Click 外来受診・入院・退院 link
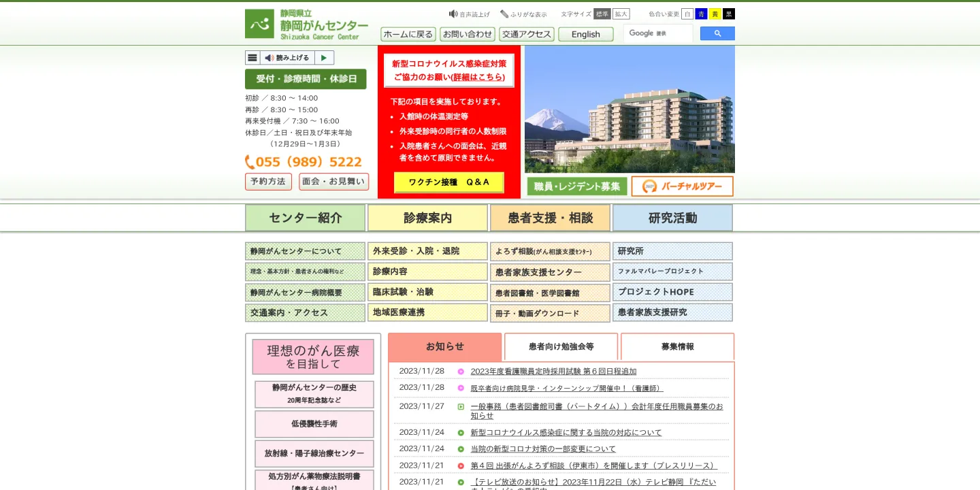Image resolution: width=980 pixels, height=490 pixels. 428,251
